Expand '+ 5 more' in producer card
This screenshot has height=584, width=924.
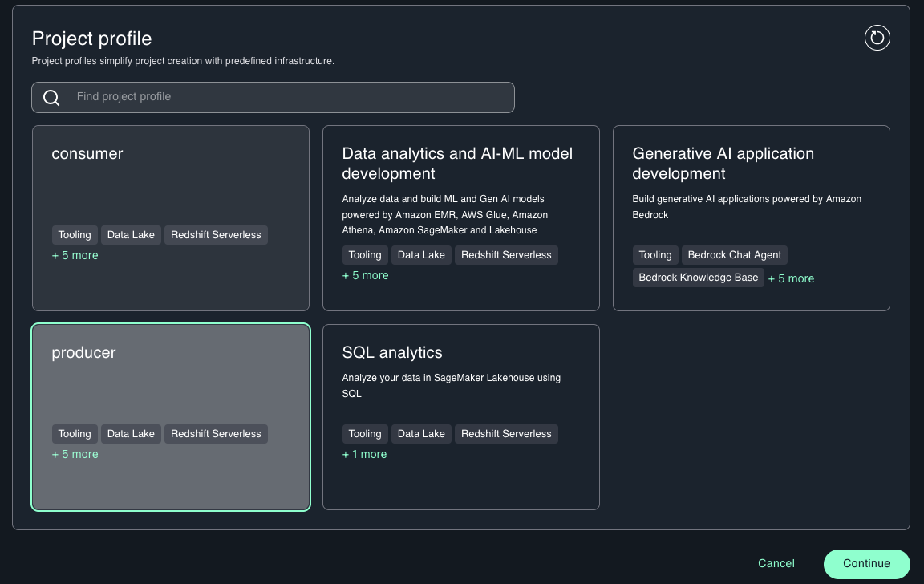[75, 454]
